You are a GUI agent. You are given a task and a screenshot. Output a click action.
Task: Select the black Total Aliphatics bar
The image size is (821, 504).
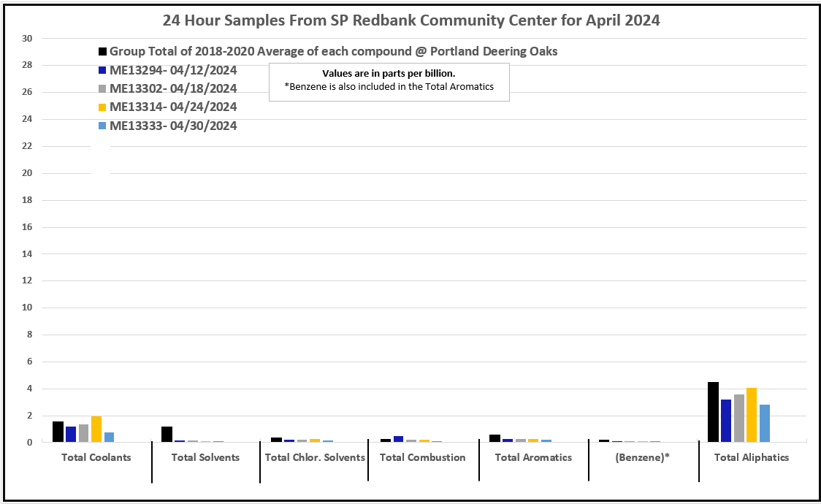[x=713, y=412]
